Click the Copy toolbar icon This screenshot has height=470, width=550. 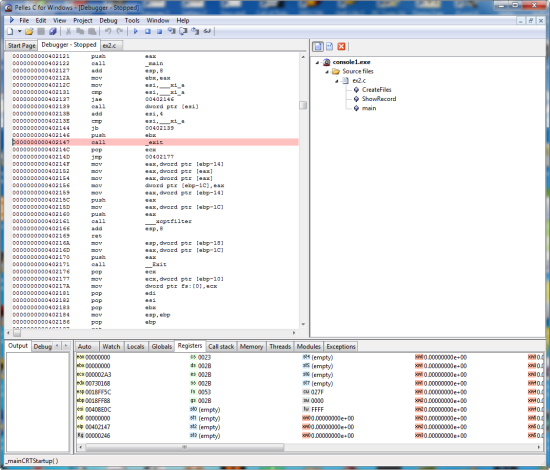tap(80, 32)
